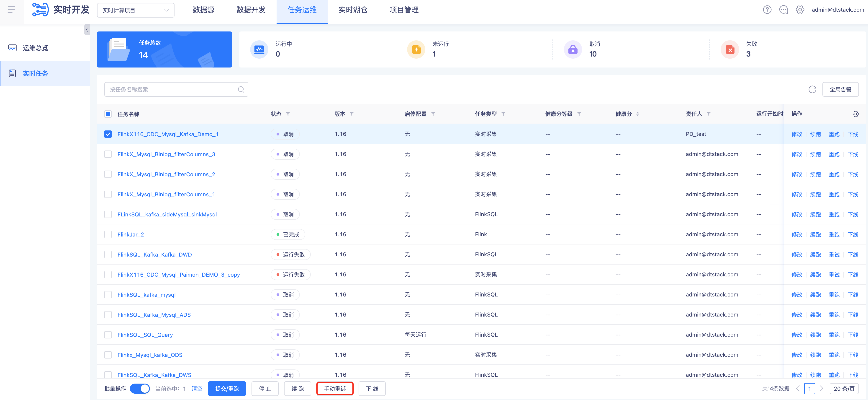Click 续跑 for FlinkSQL_Kafka_Mysql_ADS row

815,315
